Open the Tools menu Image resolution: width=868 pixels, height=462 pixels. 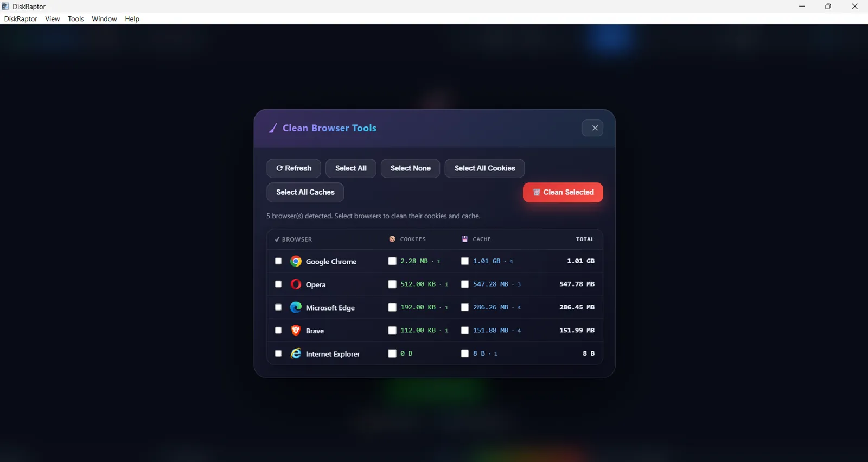[x=76, y=19]
